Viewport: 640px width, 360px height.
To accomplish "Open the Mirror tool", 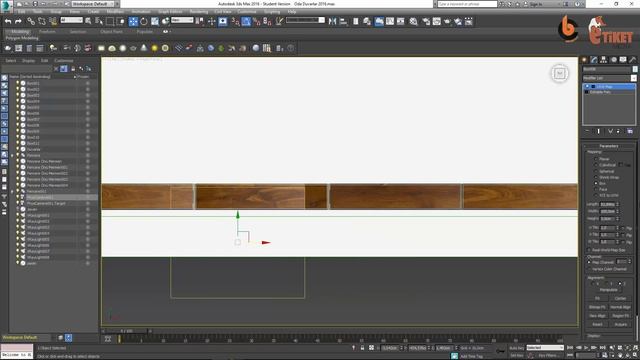I will coord(333,22).
